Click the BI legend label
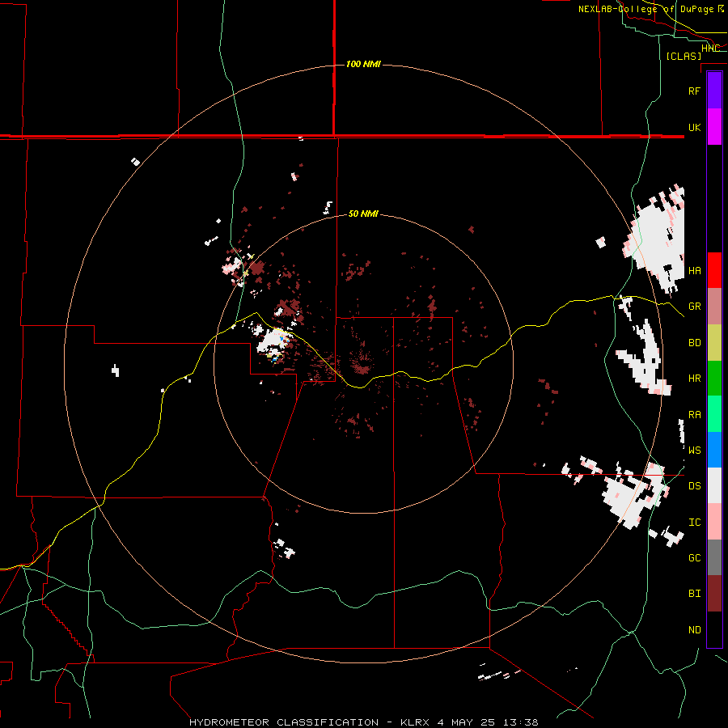The width and height of the screenshot is (728, 728). pos(694,594)
